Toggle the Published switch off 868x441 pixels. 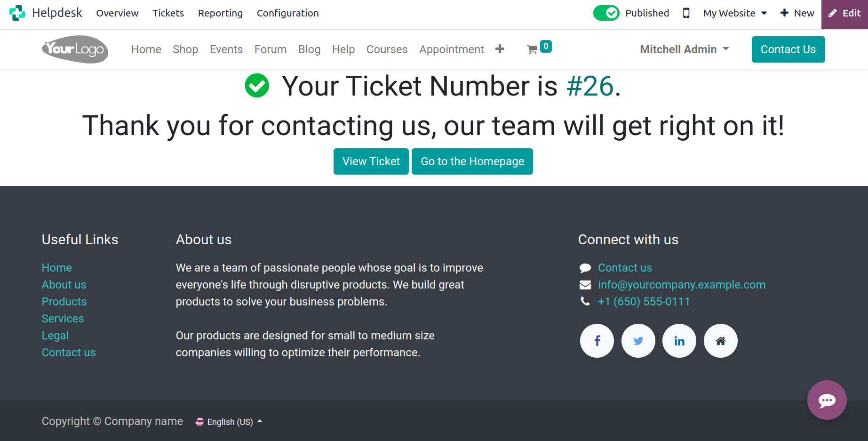pos(606,13)
